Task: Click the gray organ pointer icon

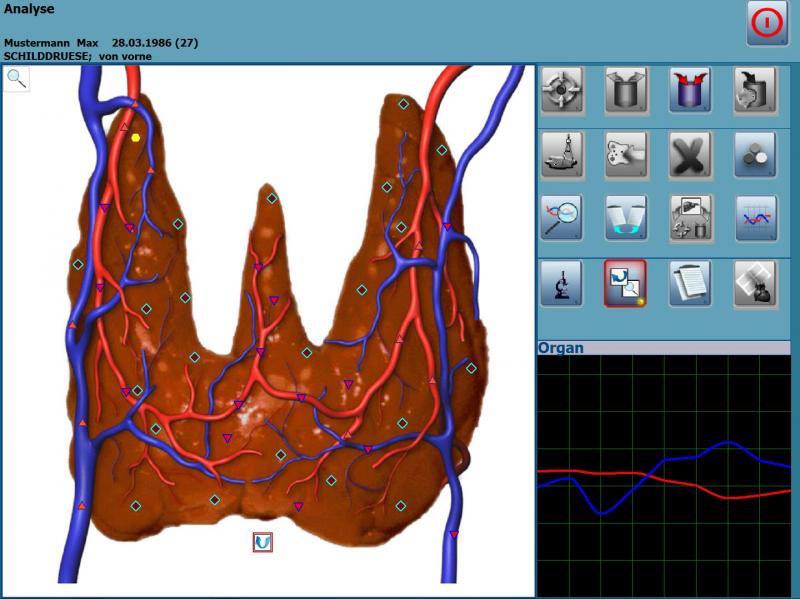Action: pyautogui.click(x=626, y=155)
